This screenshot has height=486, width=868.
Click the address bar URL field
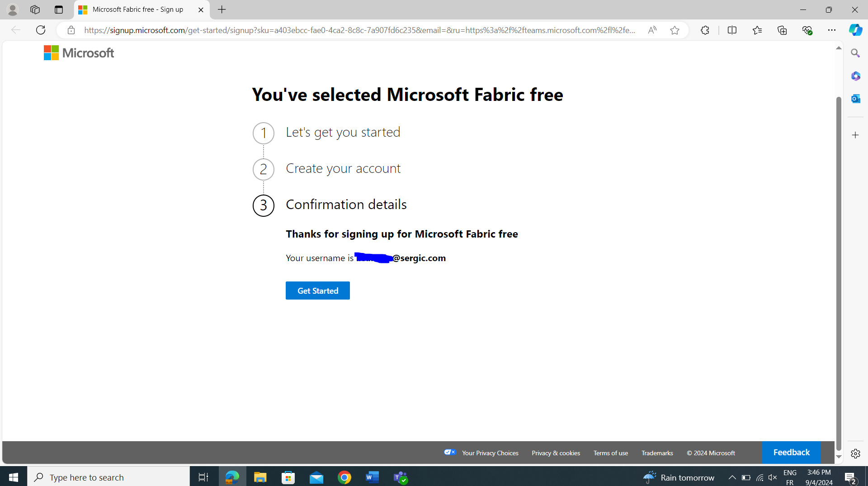coord(359,30)
